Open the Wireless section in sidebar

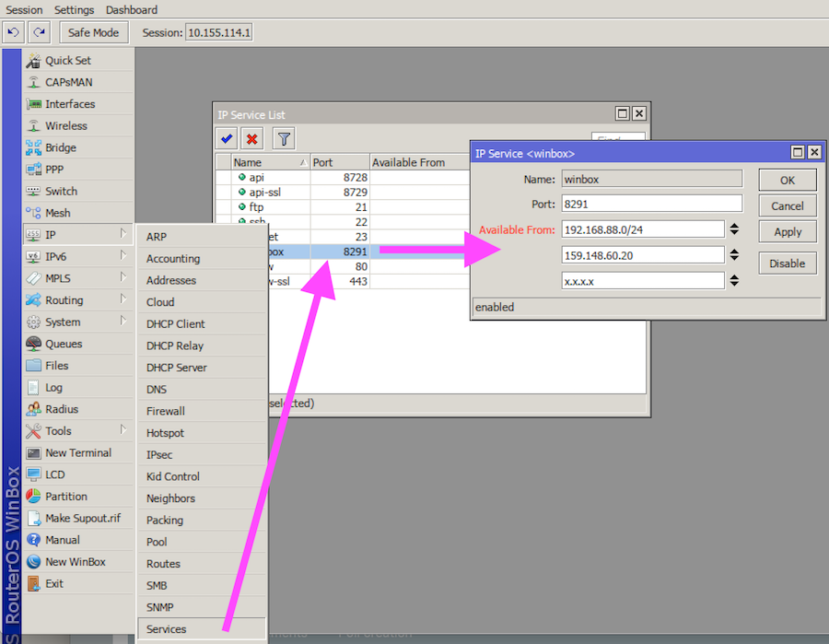66,126
